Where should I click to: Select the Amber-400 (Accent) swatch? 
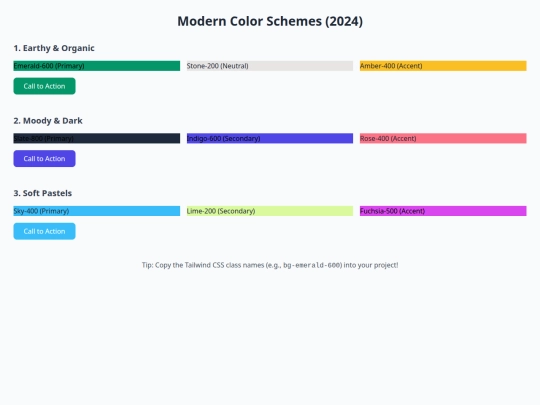pyautogui.click(x=443, y=66)
